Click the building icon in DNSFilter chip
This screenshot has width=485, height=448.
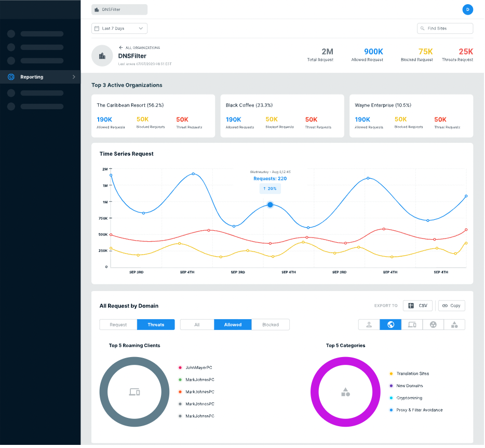pyautogui.click(x=97, y=10)
